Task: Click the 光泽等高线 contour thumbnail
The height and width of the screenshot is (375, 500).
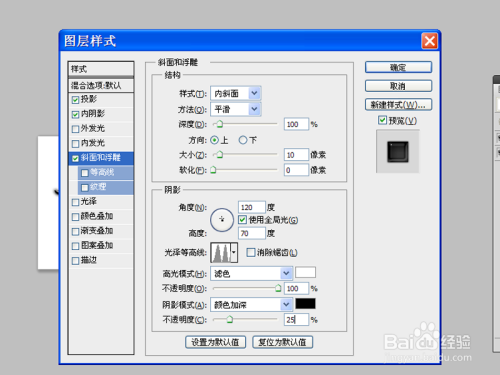Action: pos(220,252)
